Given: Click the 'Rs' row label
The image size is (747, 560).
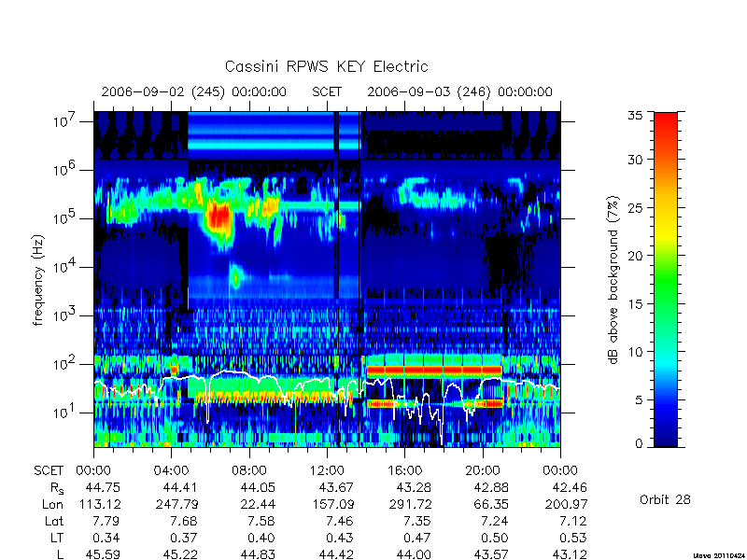Looking at the screenshot, I should (x=56, y=488).
